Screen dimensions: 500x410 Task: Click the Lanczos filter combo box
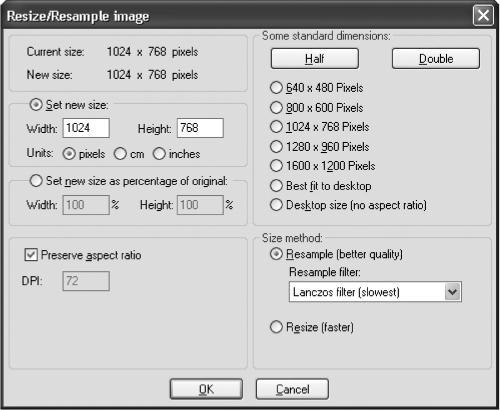tap(375, 292)
